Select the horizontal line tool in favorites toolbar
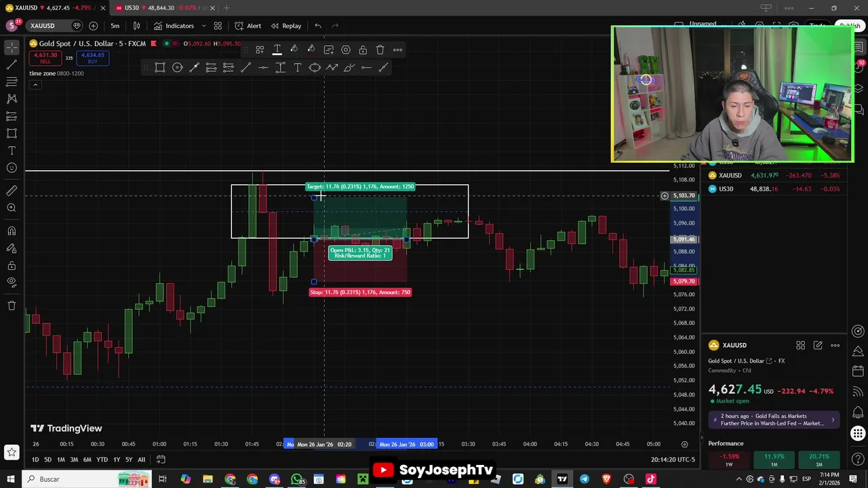This screenshot has width=868, height=488. (x=263, y=67)
